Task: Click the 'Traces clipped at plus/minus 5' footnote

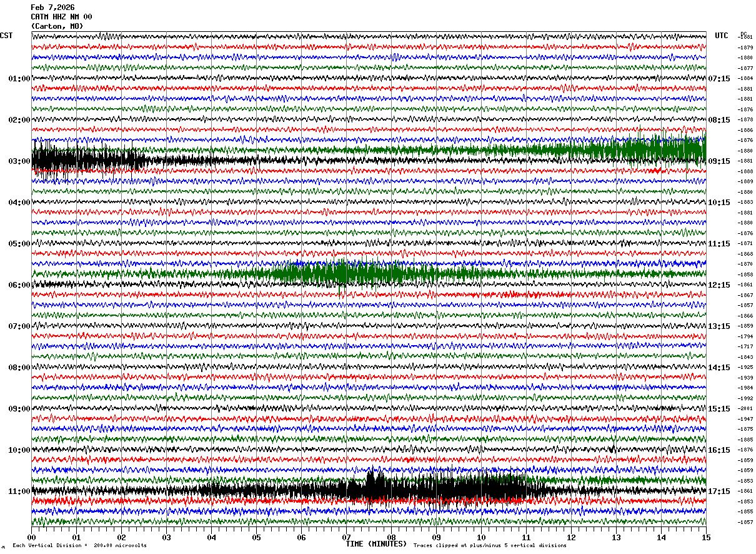Action: click(x=490, y=545)
